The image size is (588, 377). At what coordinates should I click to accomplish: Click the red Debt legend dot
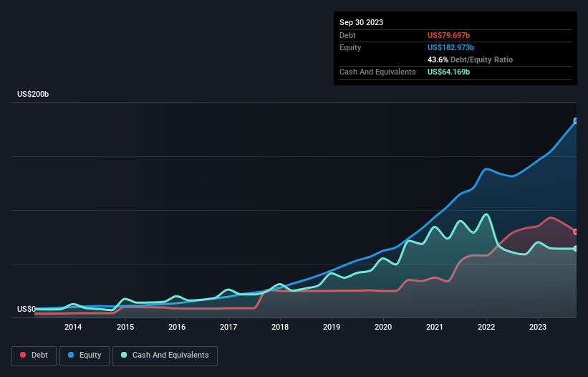coord(23,355)
